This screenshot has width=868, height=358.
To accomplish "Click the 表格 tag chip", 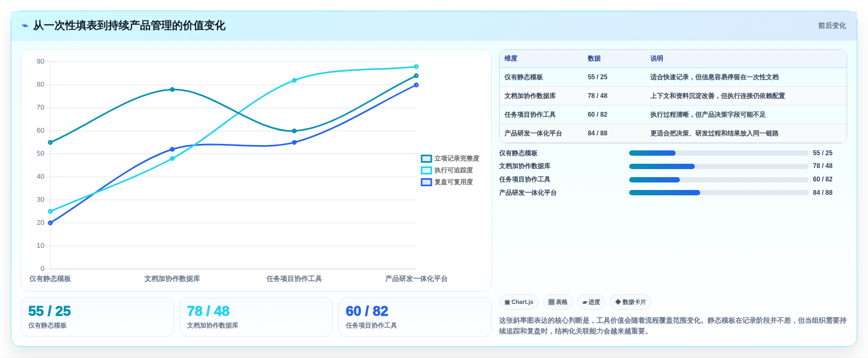I will [x=558, y=302].
